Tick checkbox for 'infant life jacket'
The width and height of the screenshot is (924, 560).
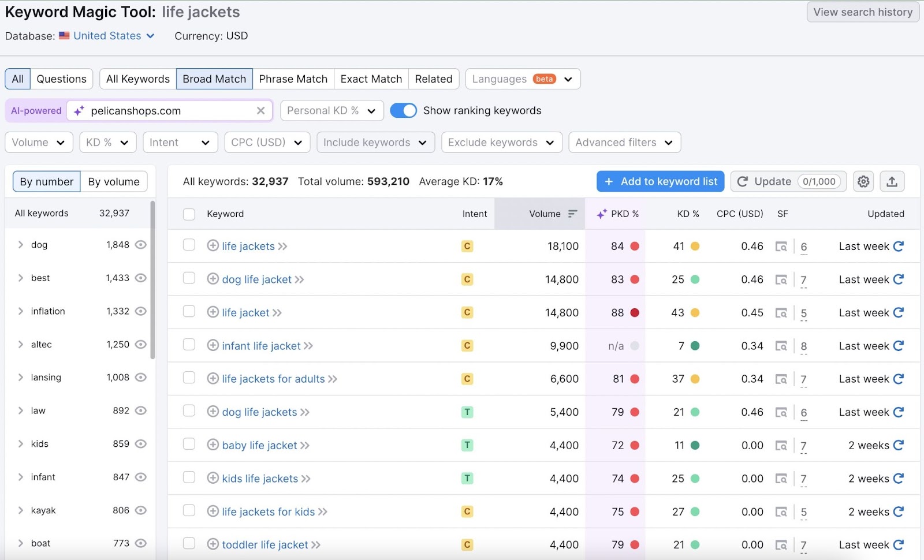pos(189,344)
